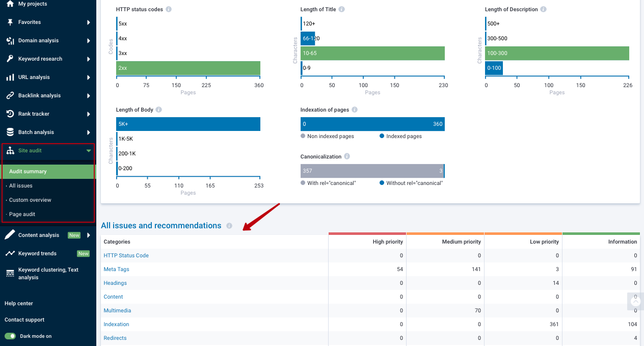The width and height of the screenshot is (644, 346).
Task: Open info icon beside Length of Description
Action: click(x=543, y=9)
